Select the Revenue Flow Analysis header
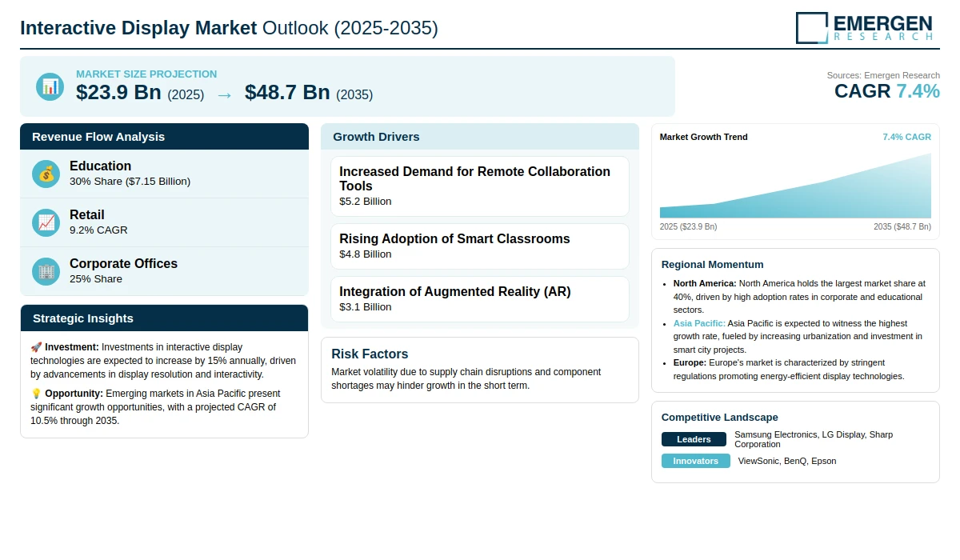Screen dimensions: 960x560 tap(164, 137)
